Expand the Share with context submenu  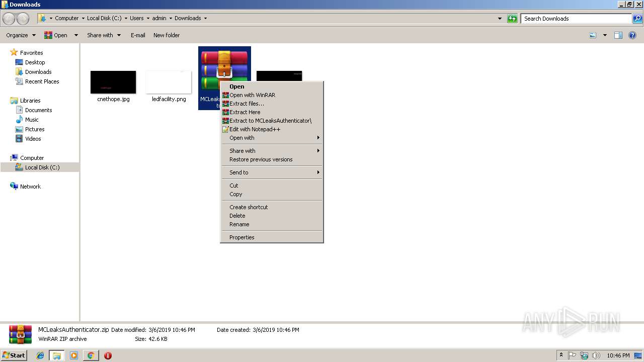(272, 151)
